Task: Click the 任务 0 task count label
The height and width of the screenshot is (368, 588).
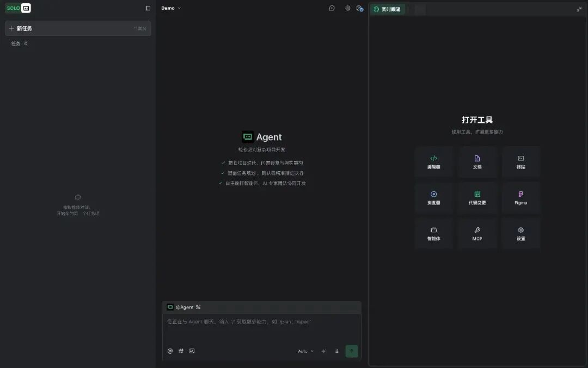Action: [x=19, y=44]
